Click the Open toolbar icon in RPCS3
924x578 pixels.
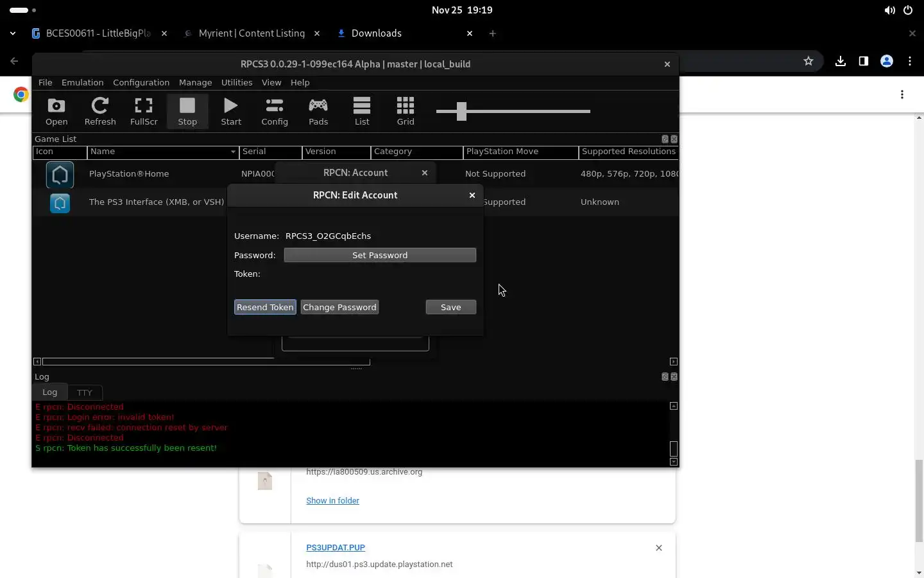pyautogui.click(x=56, y=111)
